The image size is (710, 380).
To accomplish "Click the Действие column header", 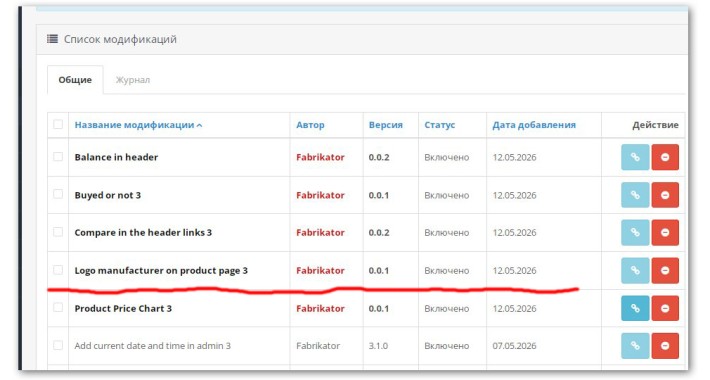I will tap(655, 125).
